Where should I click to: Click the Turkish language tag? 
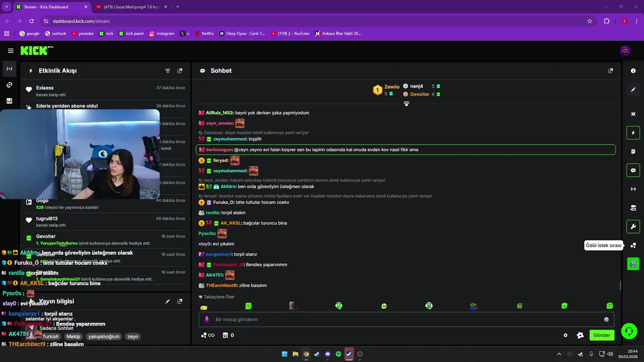(x=50, y=337)
